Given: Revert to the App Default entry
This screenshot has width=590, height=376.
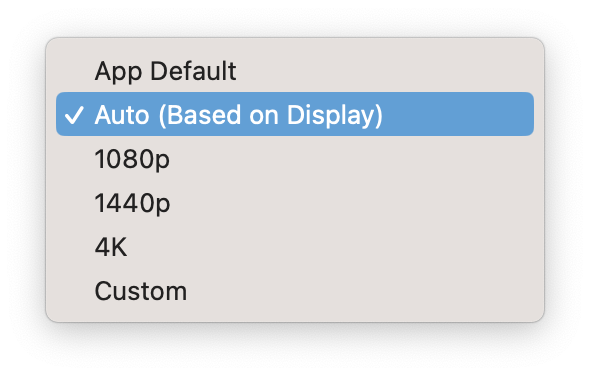Looking at the screenshot, I should coord(295,70).
